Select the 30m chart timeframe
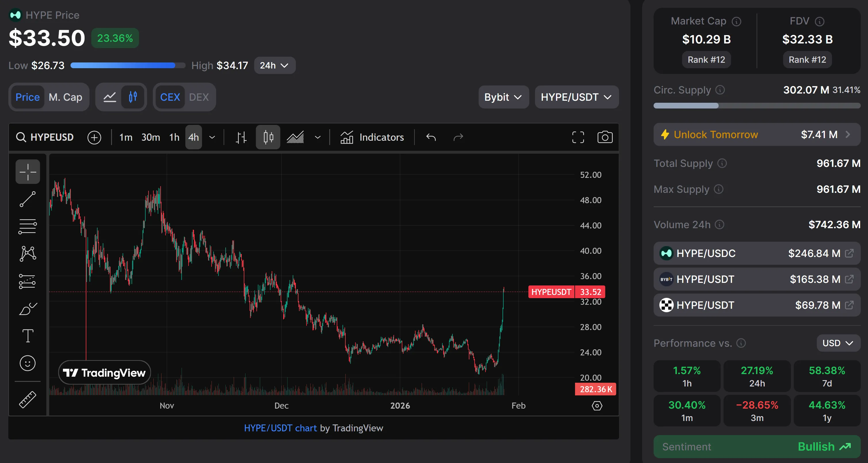The width and height of the screenshot is (868, 463). [x=151, y=137]
